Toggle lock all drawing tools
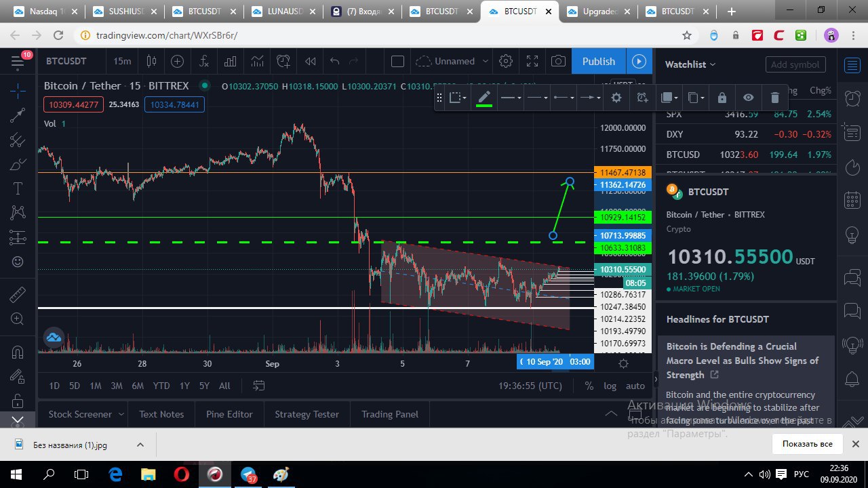This screenshot has height=488, width=868. (18, 400)
